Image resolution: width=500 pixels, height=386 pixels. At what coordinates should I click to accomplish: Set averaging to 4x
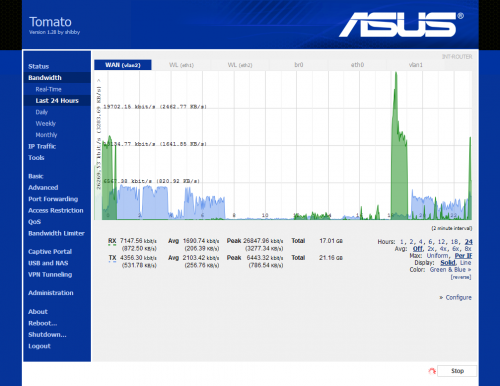click(443, 249)
